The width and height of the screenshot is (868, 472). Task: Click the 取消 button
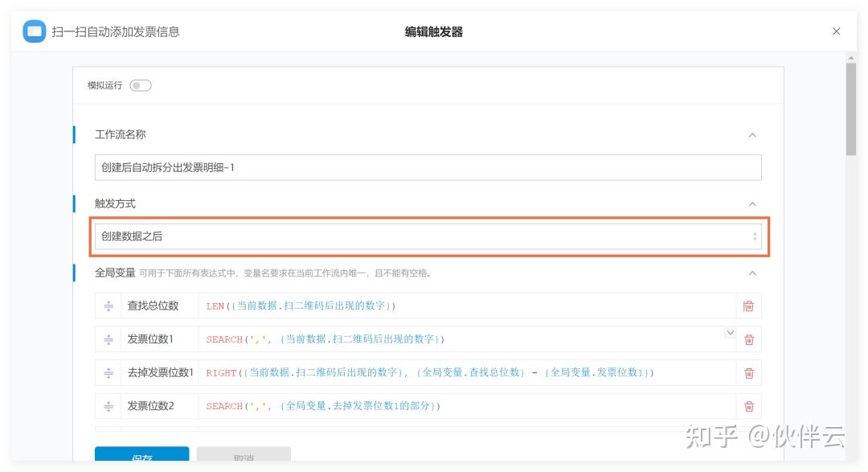tap(244, 456)
